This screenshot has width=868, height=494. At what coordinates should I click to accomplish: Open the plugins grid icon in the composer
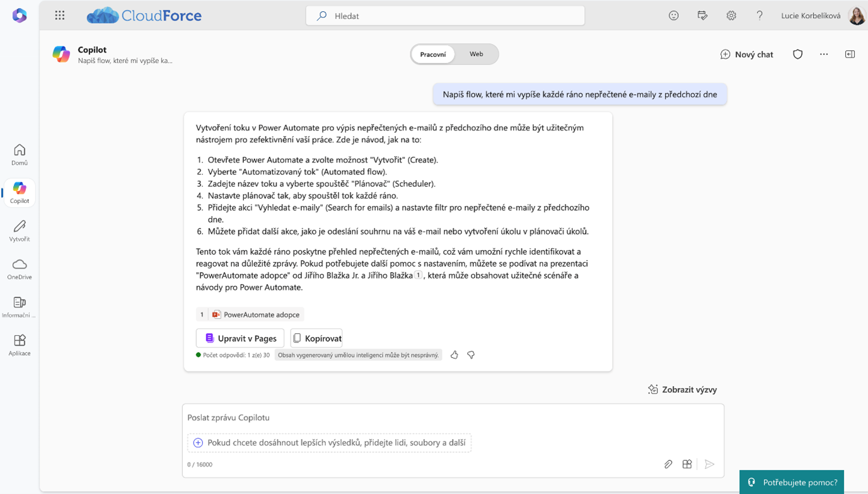(x=687, y=464)
